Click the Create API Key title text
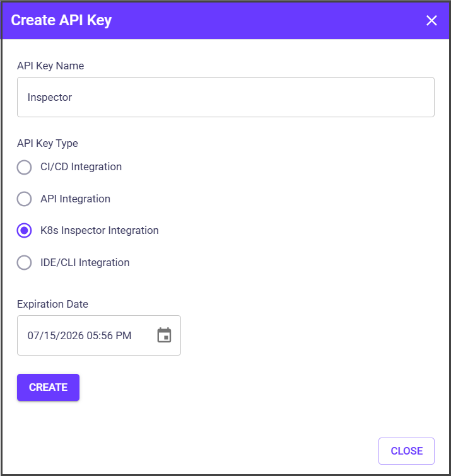 [61, 20]
